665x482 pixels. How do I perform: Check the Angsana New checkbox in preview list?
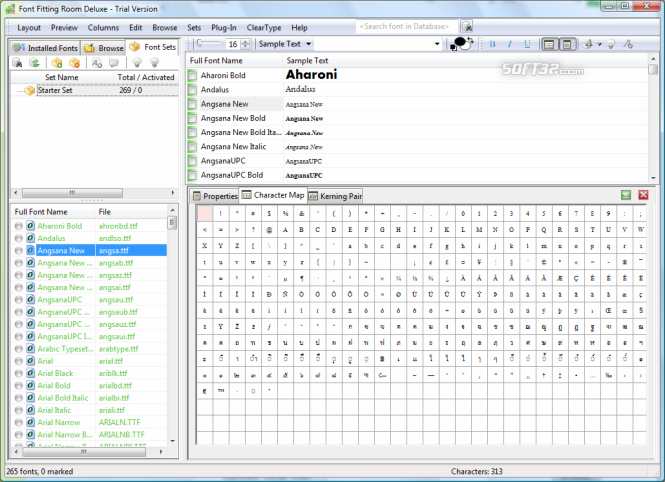tap(193, 104)
